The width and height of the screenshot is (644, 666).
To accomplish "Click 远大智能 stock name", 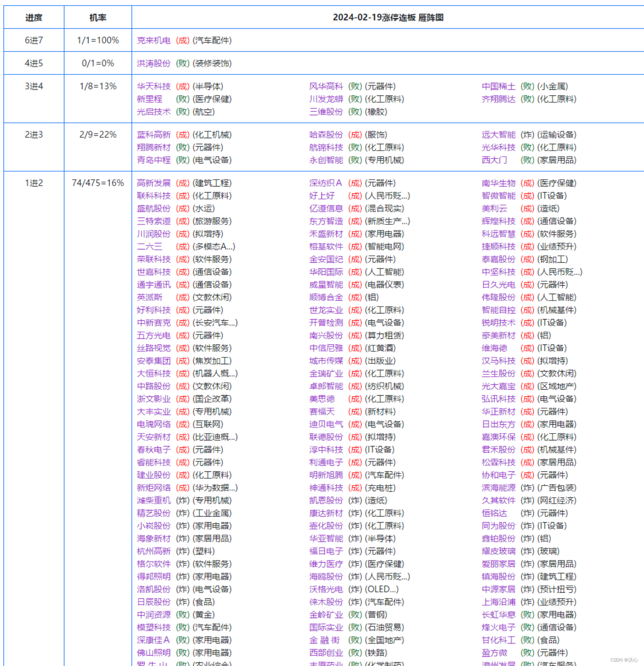I will click(498, 135).
